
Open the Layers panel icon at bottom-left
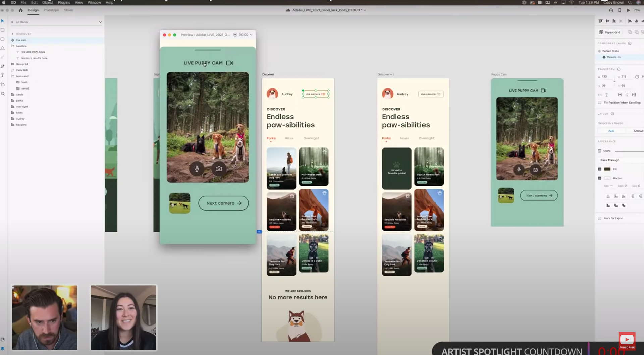tap(3, 348)
